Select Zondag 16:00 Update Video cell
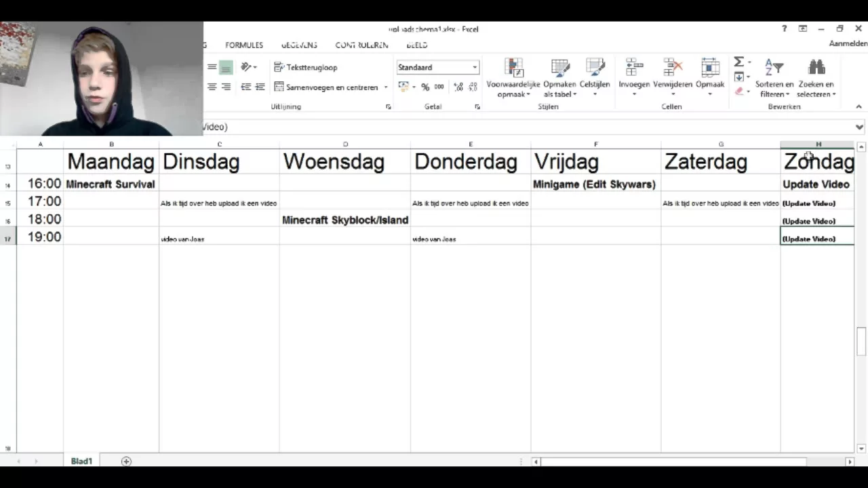The height and width of the screenshot is (488, 868). click(x=817, y=184)
